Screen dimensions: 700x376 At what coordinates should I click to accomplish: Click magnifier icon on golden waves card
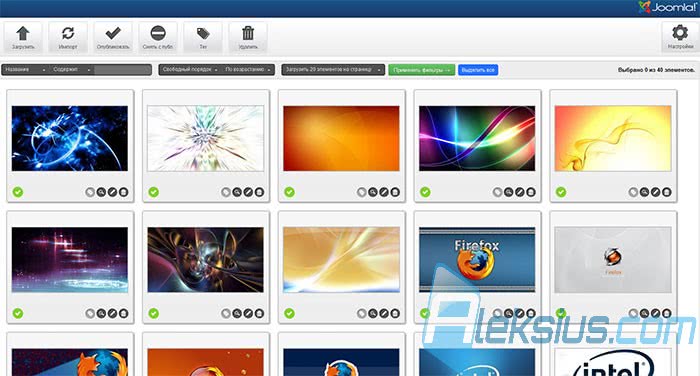coord(373,314)
